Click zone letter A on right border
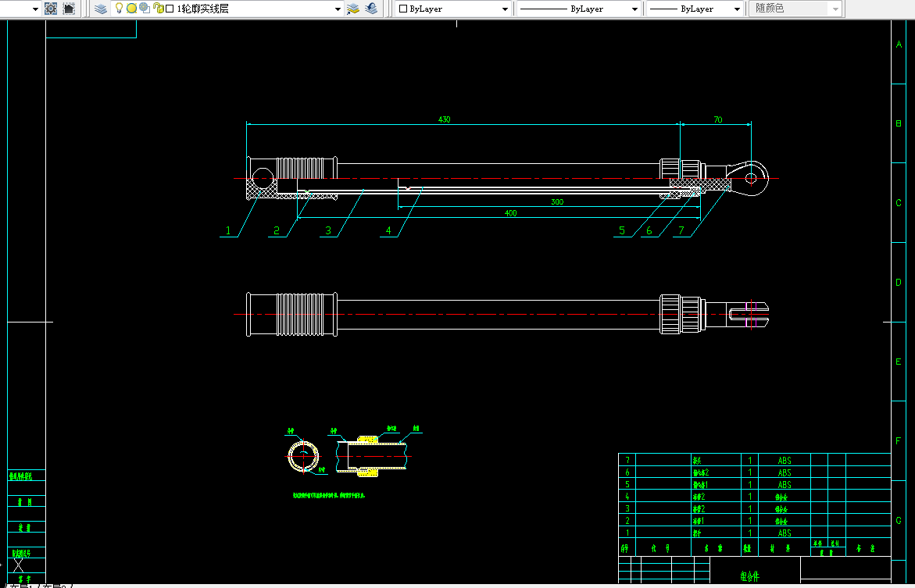The height and width of the screenshot is (588, 915). pos(899,45)
